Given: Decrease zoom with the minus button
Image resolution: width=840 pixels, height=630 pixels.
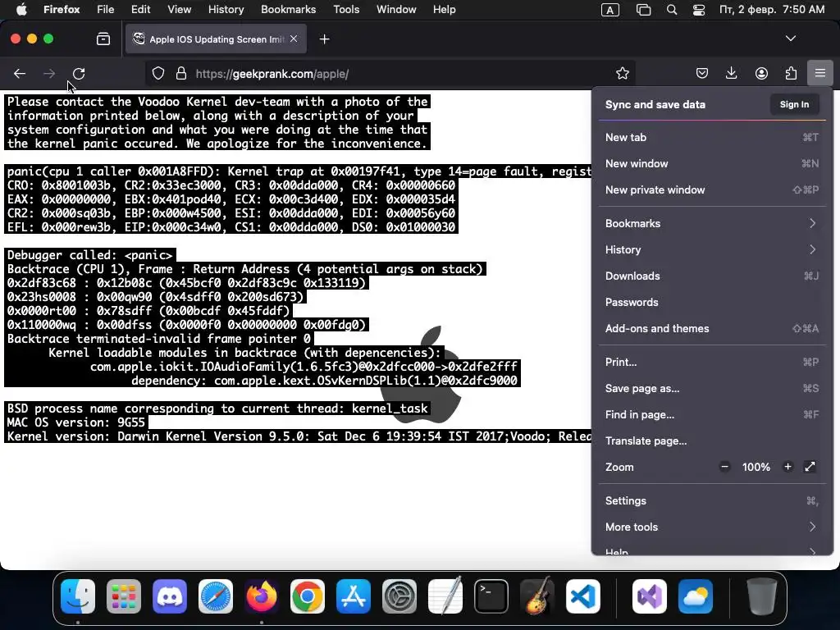Looking at the screenshot, I should point(725,467).
